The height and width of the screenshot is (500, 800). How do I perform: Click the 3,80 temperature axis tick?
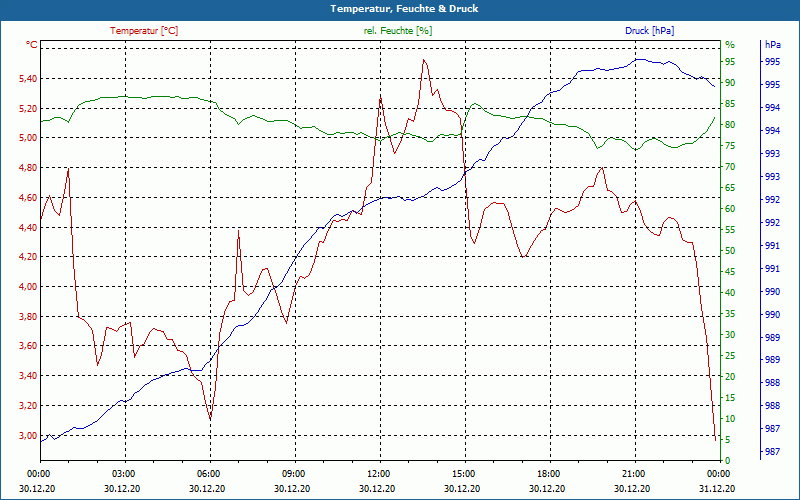[28, 316]
